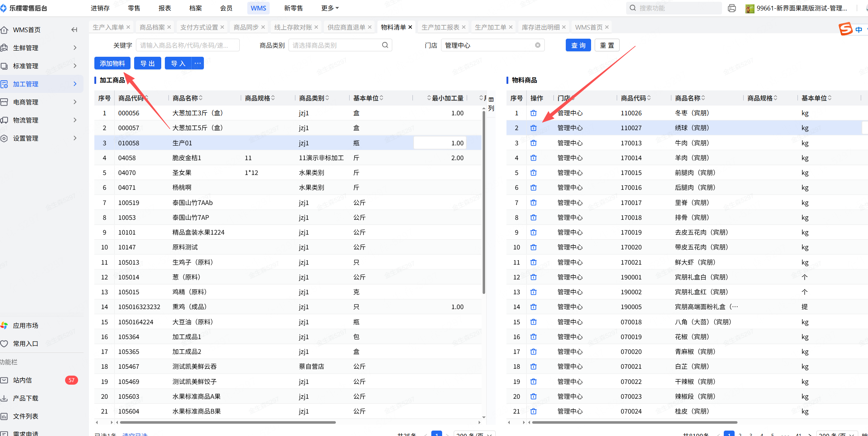Click the 添加物料 button
The height and width of the screenshot is (436, 868).
(x=112, y=63)
